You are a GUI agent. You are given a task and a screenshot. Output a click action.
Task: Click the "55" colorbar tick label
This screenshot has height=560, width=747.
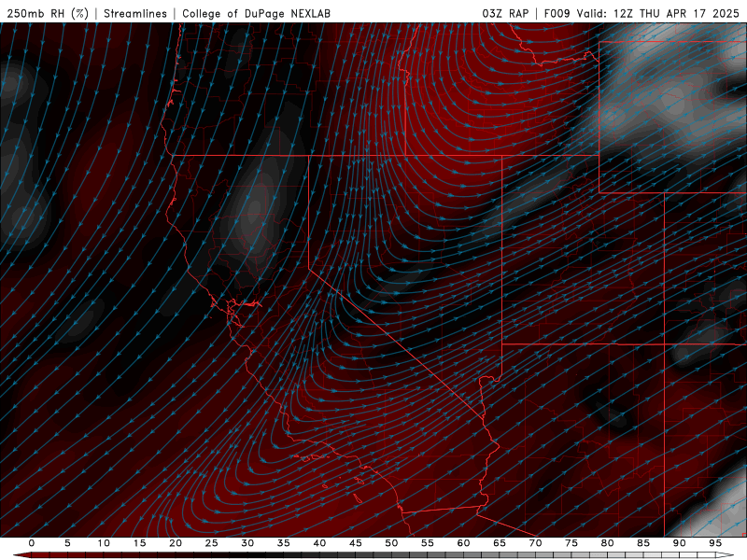click(x=427, y=543)
